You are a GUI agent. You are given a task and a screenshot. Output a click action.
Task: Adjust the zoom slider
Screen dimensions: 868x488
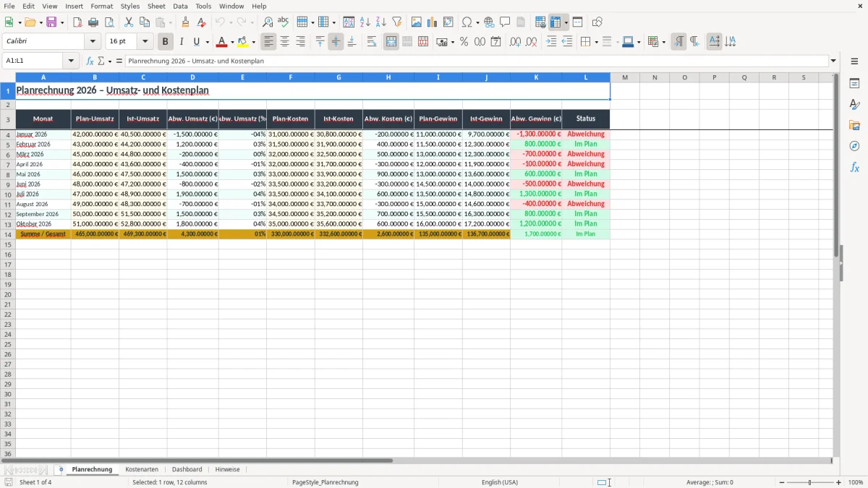(x=810, y=482)
